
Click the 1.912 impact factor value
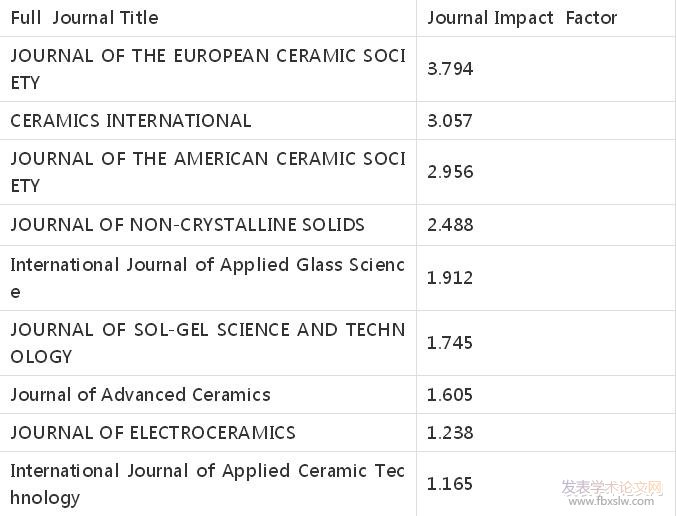[x=450, y=278]
